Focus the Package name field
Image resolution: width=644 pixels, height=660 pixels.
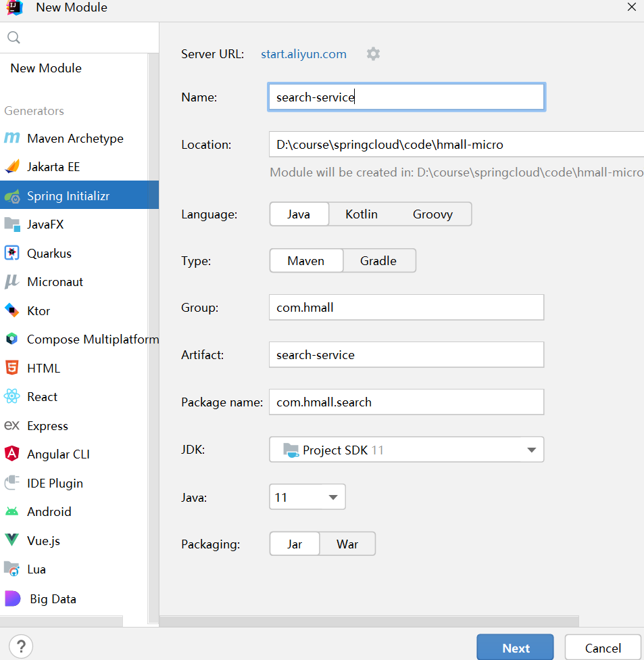(x=406, y=402)
